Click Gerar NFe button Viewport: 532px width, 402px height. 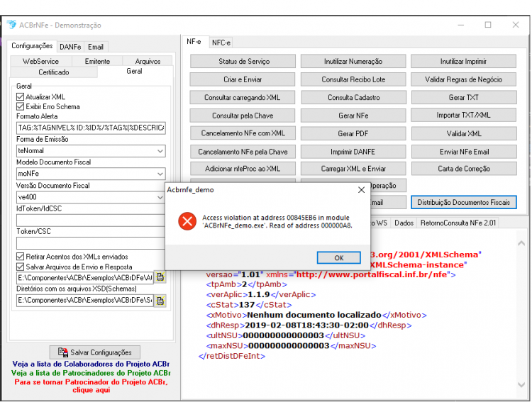tap(353, 116)
